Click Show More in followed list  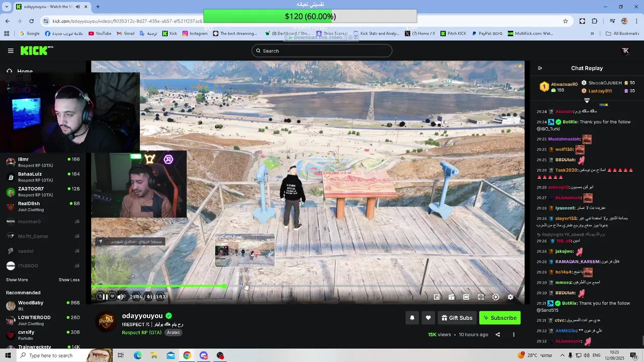tap(17, 280)
